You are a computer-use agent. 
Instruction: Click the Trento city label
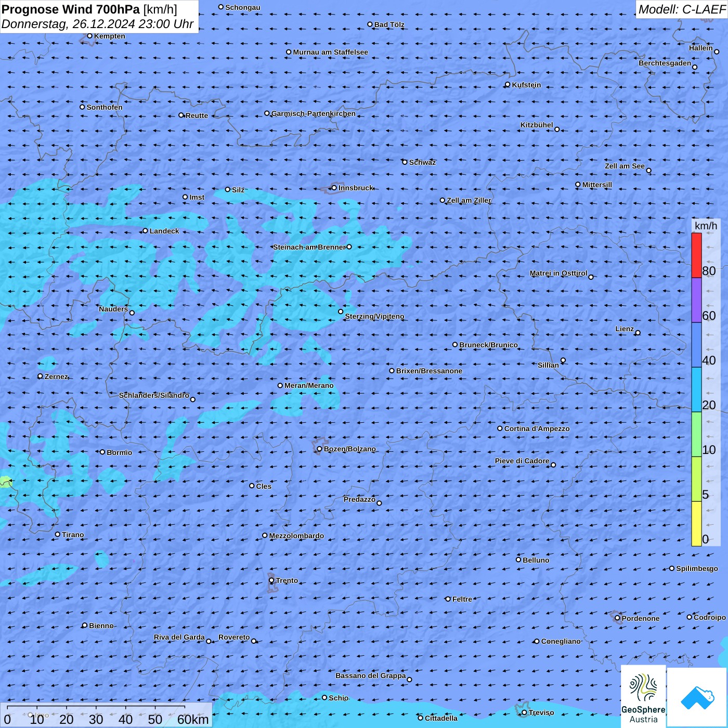click(x=287, y=580)
